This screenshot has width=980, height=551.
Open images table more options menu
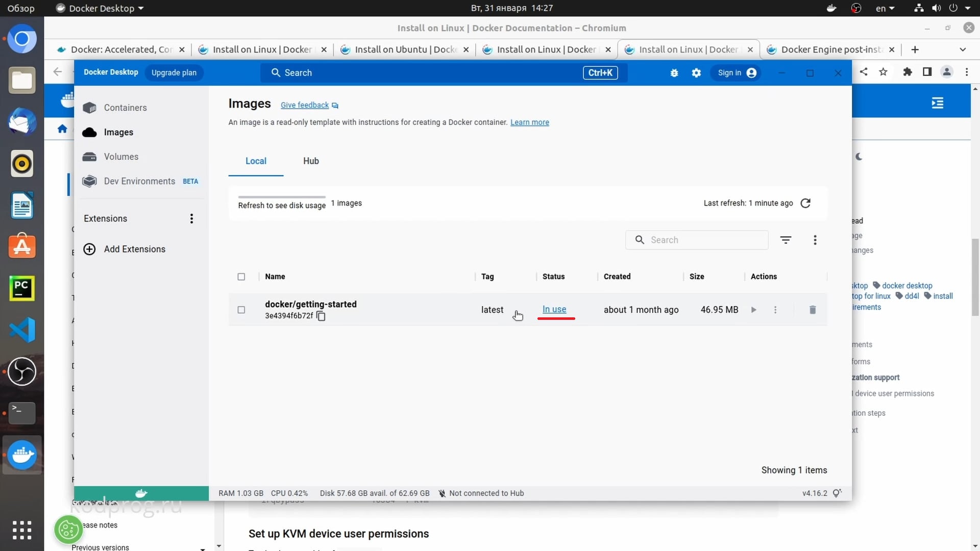815,240
